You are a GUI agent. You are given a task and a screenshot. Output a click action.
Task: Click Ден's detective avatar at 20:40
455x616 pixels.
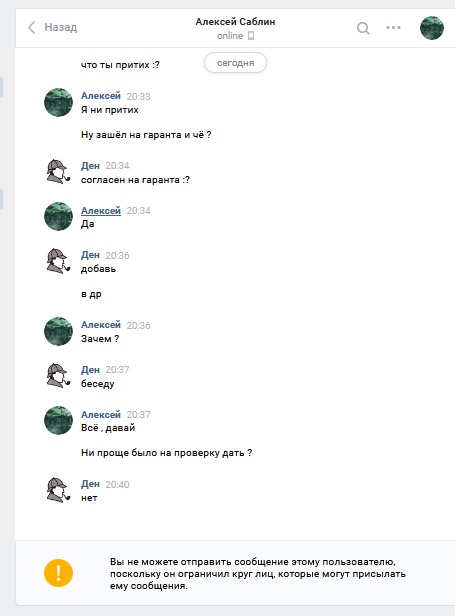[x=58, y=490]
